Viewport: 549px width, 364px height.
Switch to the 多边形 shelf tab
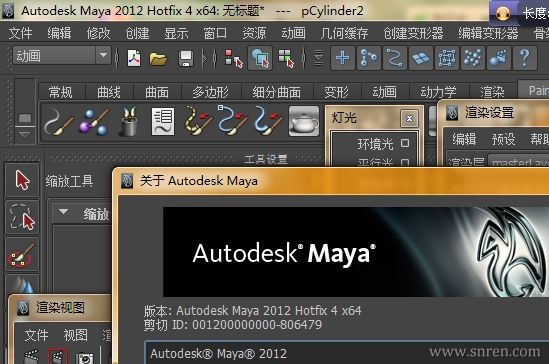click(210, 92)
